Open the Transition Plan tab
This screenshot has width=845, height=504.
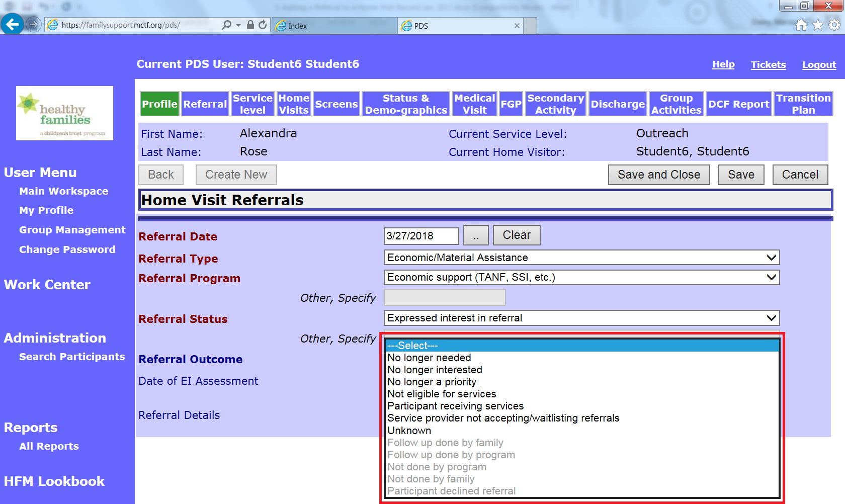tap(803, 104)
